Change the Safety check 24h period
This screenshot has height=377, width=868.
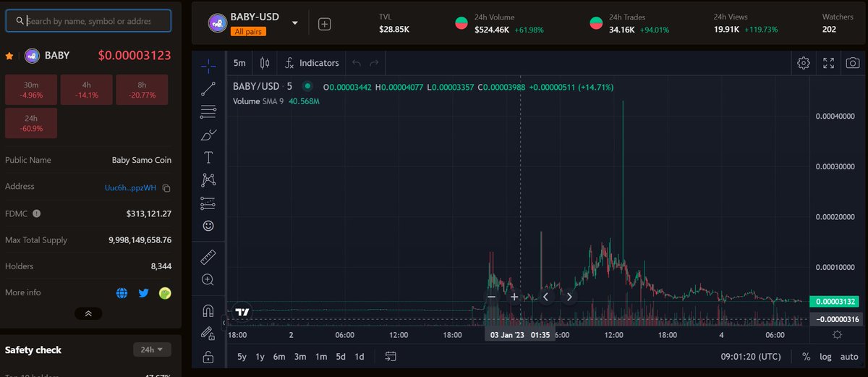click(152, 350)
